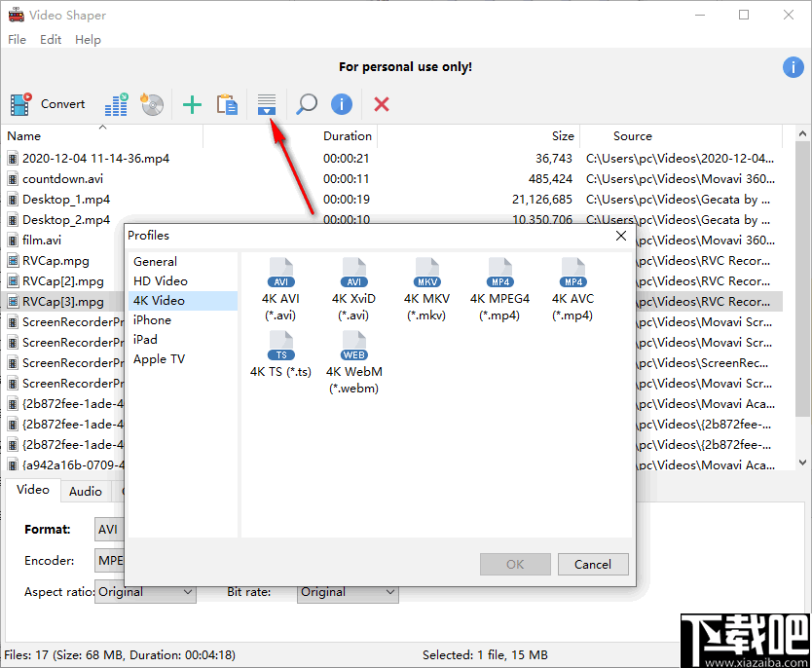Image resolution: width=812 pixels, height=668 pixels.
Task: Open the audio extraction bars icon
Action: pos(116,104)
